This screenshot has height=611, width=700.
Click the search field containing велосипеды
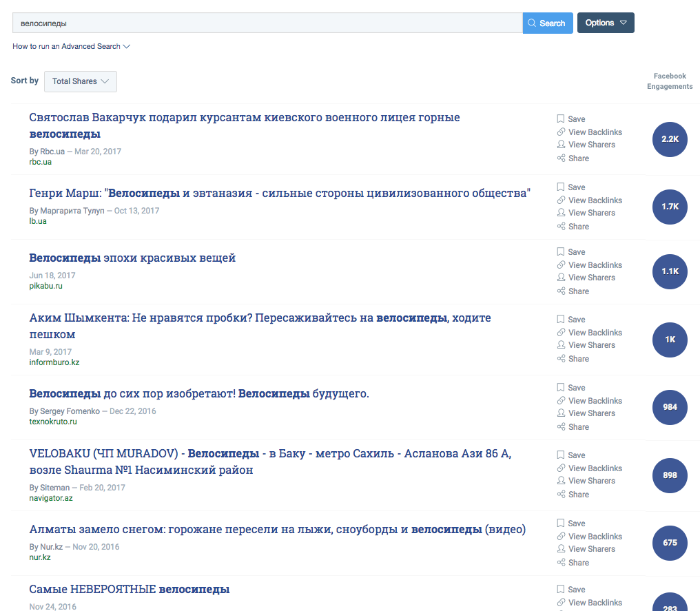(267, 23)
